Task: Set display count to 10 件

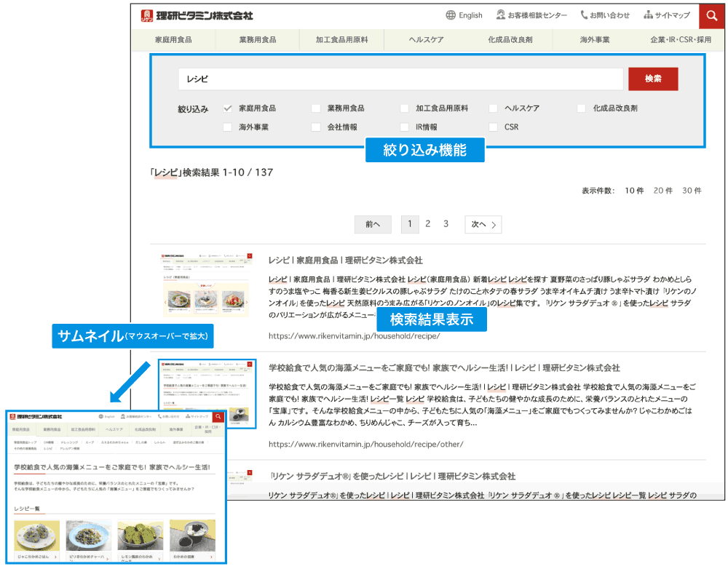Action: click(634, 191)
